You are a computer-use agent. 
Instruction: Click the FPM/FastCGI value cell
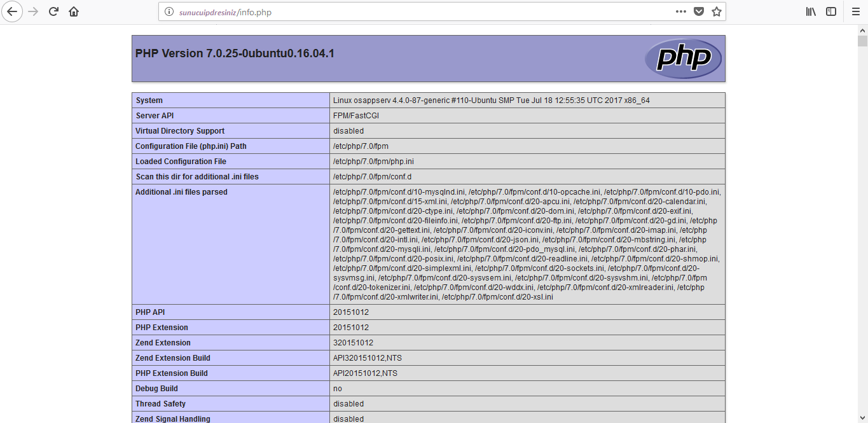pyautogui.click(x=356, y=116)
